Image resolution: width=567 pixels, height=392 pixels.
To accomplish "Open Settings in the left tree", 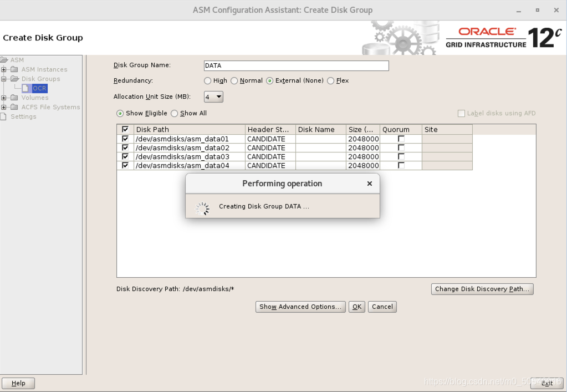I will click(23, 116).
